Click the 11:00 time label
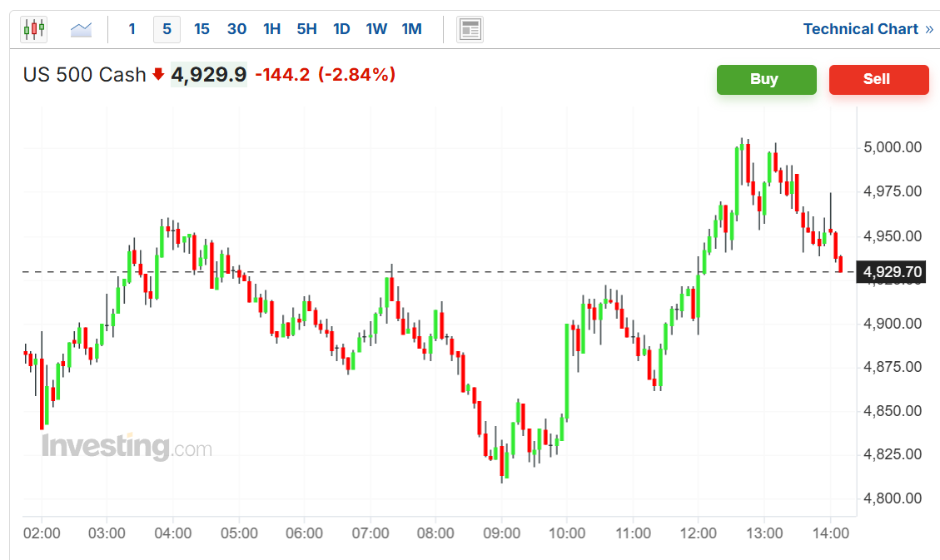Image resolution: width=940 pixels, height=560 pixels. 633,533
